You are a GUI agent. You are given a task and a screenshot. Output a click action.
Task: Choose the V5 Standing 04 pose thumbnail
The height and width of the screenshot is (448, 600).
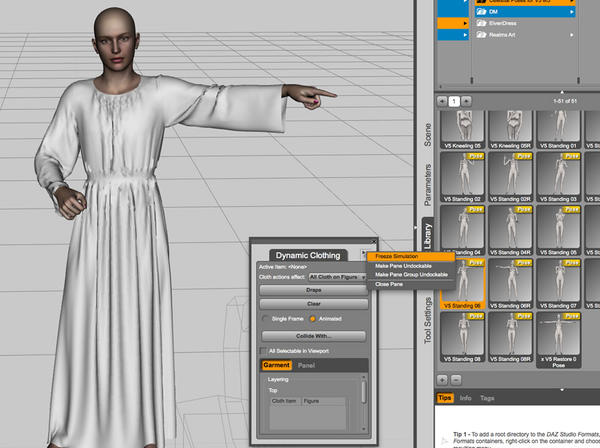point(463,230)
